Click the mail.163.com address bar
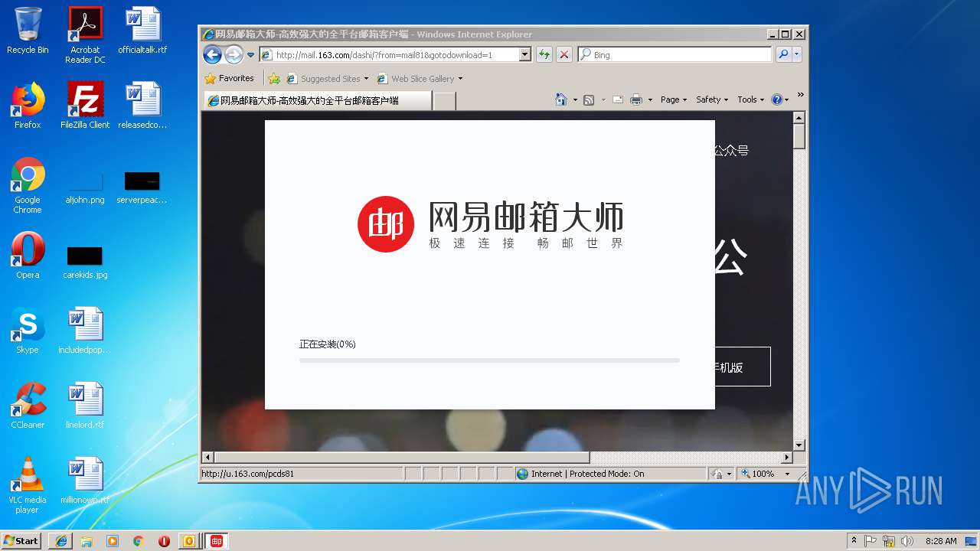Viewport: 980px width, 551px height. click(x=389, y=54)
